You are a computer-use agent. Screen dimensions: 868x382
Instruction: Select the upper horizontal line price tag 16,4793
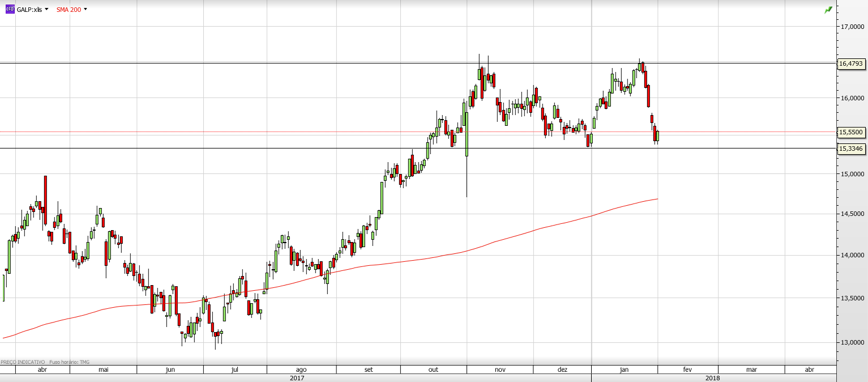pyautogui.click(x=850, y=63)
